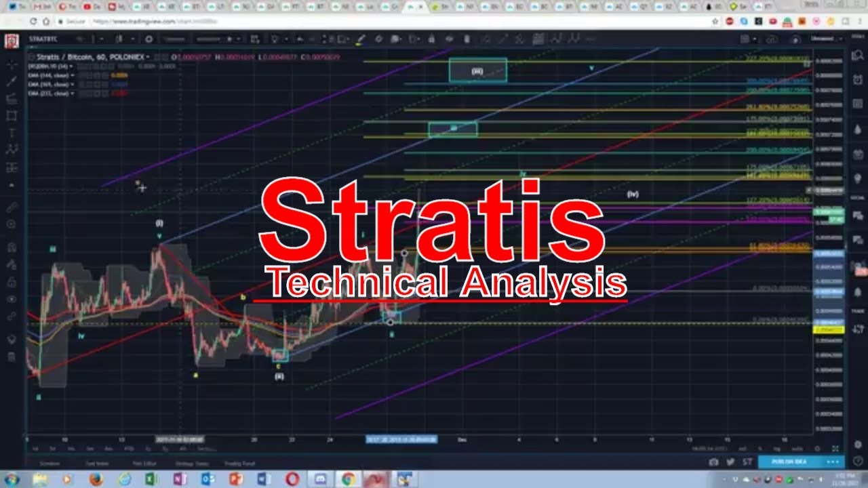Viewport: 868px width, 488px height.
Task: Open the Text Notes bottom tab
Action: point(96,463)
